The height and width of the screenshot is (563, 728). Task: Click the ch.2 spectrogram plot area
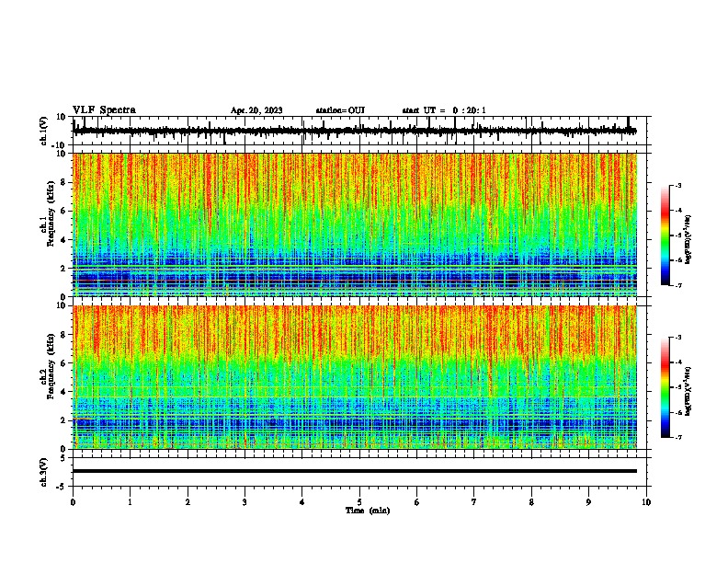coord(355,377)
